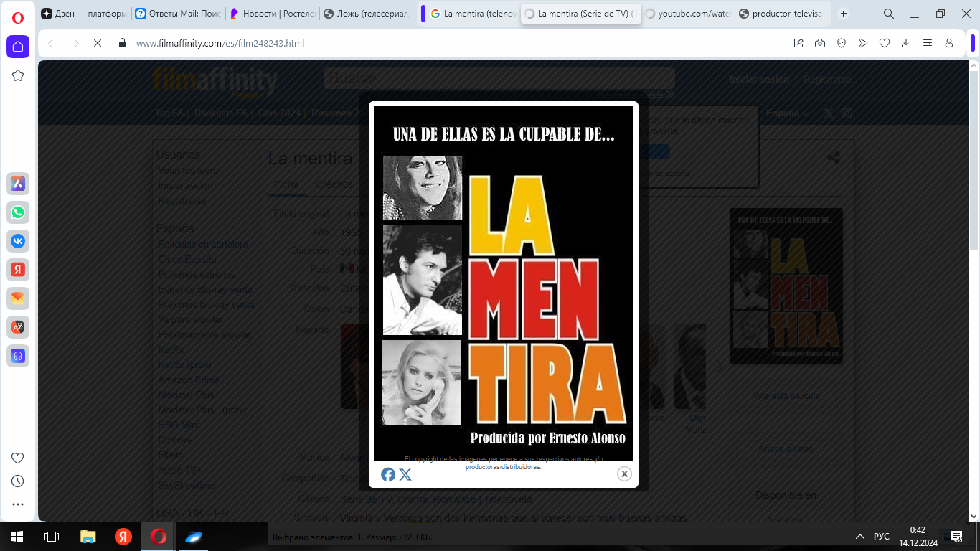Open History clock icon in sidebar

(18, 481)
